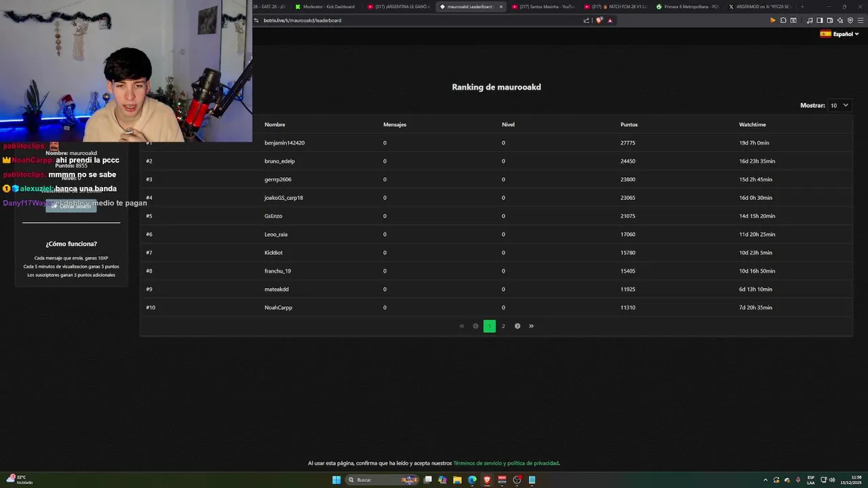Open the weather widget showing 32°C
The height and width of the screenshot is (488, 868).
tap(19, 480)
